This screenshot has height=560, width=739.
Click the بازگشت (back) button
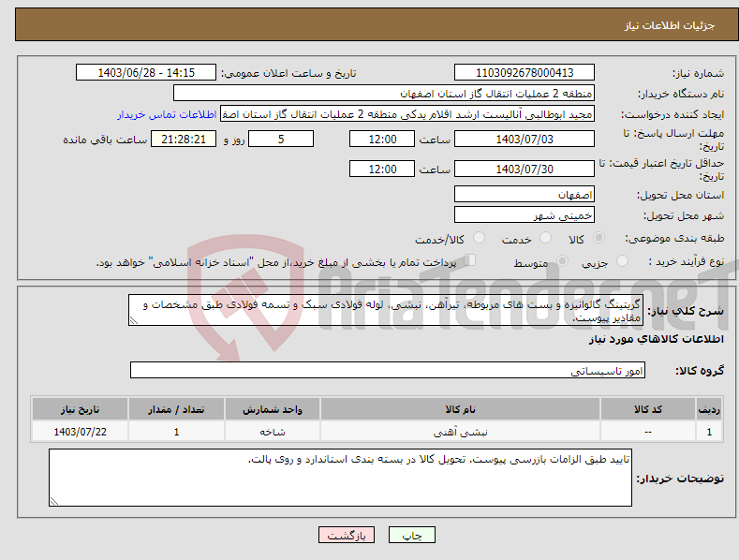click(x=347, y=535)
